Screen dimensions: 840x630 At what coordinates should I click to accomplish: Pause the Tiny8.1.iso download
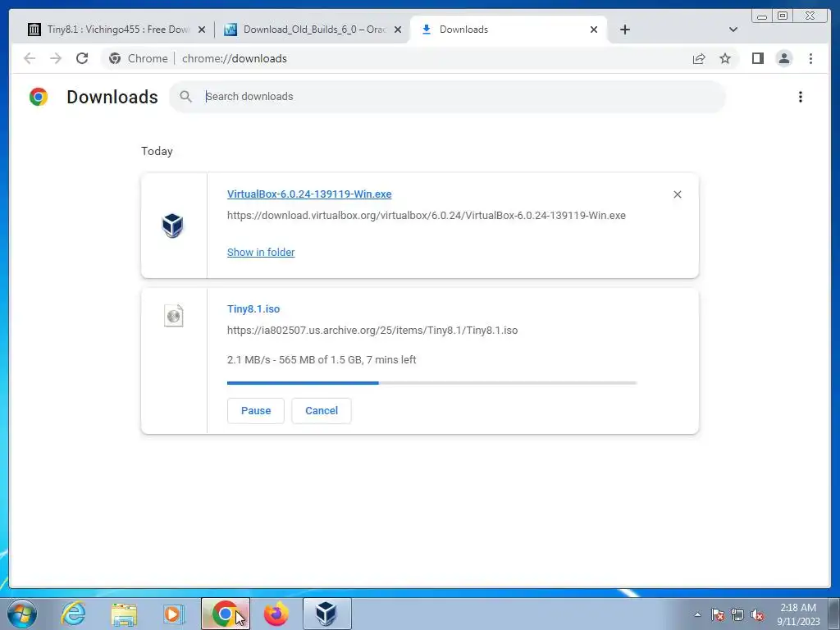coord(256,411)
